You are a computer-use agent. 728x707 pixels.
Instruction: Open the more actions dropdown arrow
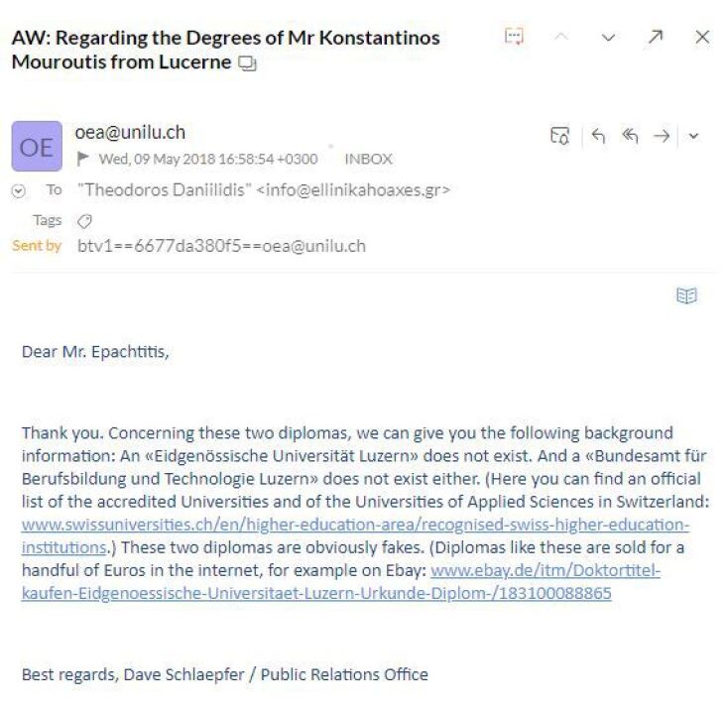(693, 137)
